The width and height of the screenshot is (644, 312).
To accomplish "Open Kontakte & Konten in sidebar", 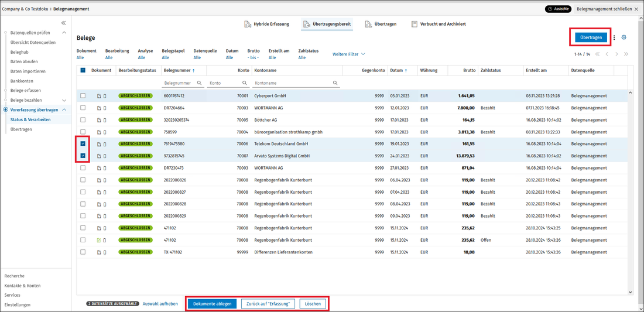I will (x=22, y=286).
